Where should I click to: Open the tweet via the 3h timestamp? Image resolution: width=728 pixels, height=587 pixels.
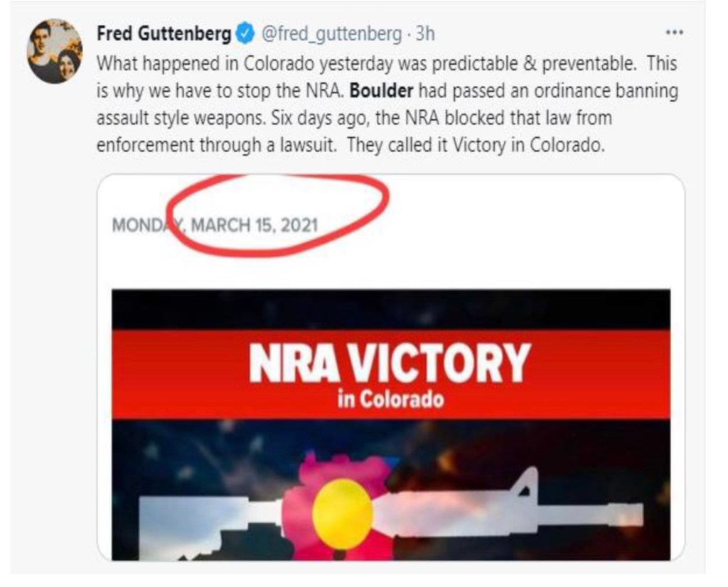[425, 33]
